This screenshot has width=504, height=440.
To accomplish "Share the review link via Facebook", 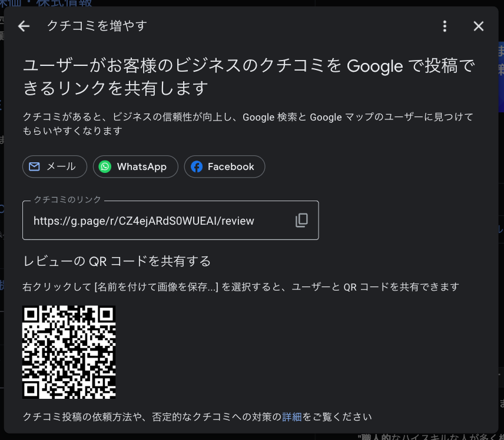I will click(x=224, y=166).
